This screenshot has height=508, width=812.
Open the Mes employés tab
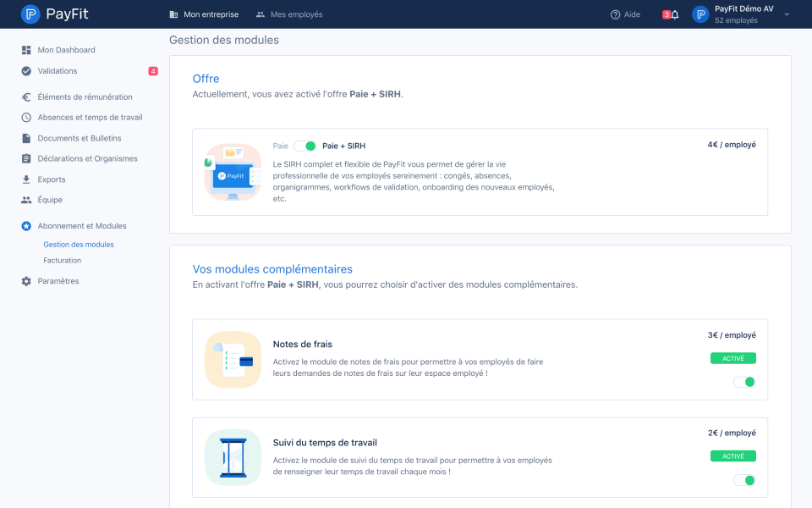tap(289, 14)
